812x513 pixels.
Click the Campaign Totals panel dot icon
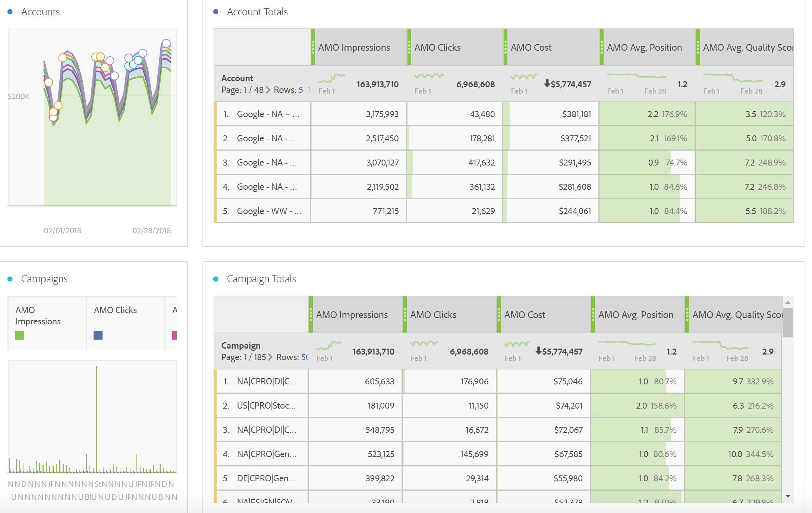pyautogui.click(x=215, y=279)
